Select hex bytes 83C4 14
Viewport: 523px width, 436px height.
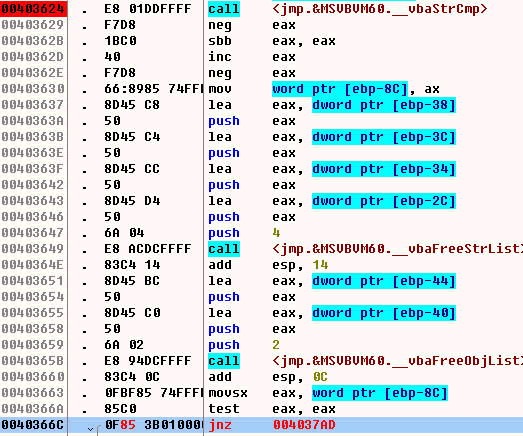tap(132, 265)
